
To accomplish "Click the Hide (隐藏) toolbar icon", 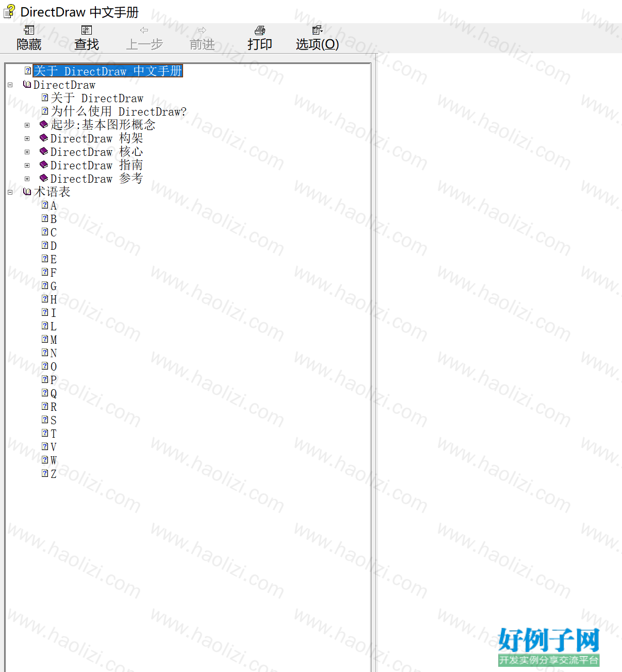I will (x=29, y=30).
